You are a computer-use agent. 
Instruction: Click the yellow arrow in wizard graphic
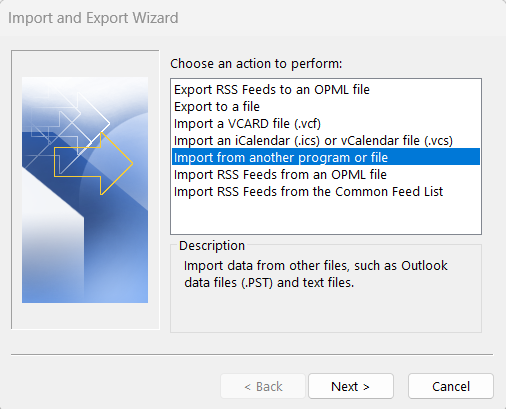[x=94, y=163]
